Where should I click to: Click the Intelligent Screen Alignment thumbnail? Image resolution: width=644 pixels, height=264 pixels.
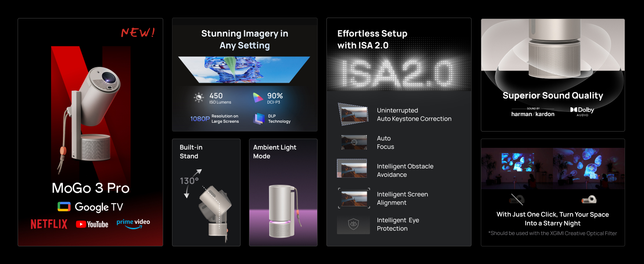(x=354, y=198)
